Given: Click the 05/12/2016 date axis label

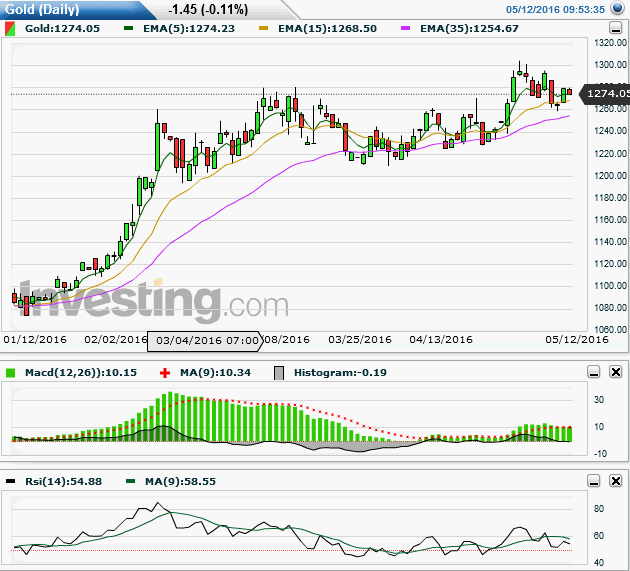Looking at the screenshot, I should tap(577, 340).
